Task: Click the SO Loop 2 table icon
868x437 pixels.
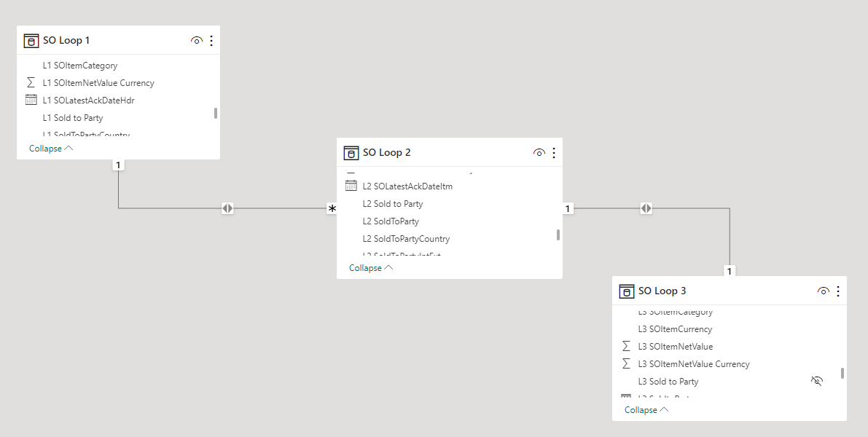Action: (351, 153)
